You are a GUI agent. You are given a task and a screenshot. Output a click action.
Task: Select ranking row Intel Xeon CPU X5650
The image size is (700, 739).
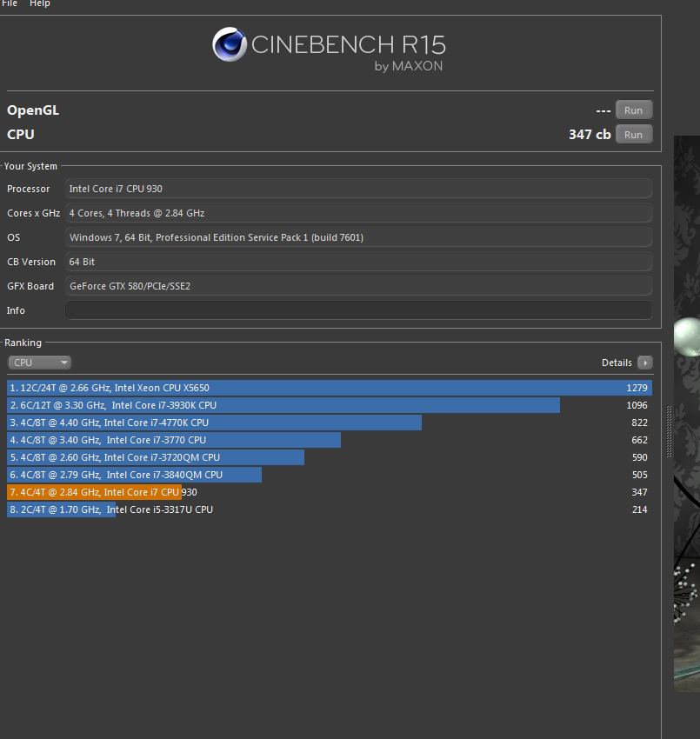[330, 388]
